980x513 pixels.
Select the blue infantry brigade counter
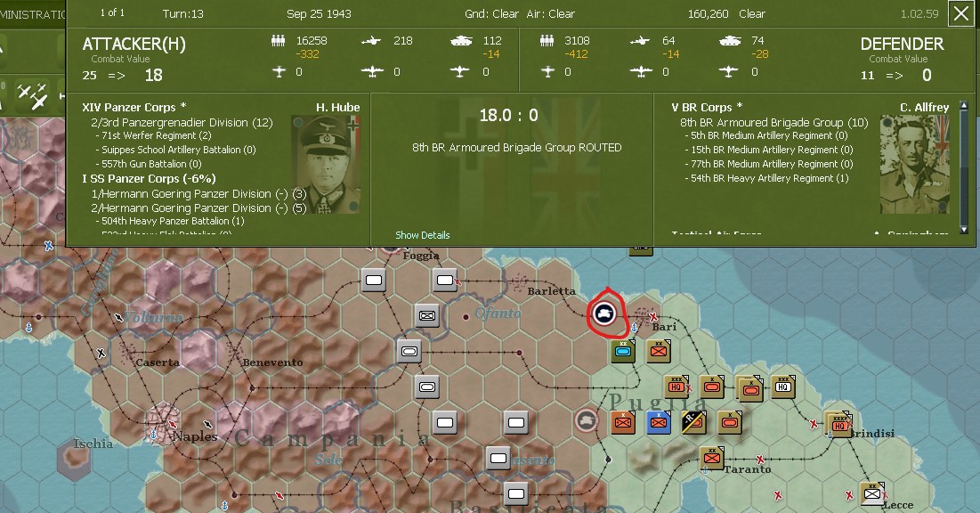pos(658,422)
